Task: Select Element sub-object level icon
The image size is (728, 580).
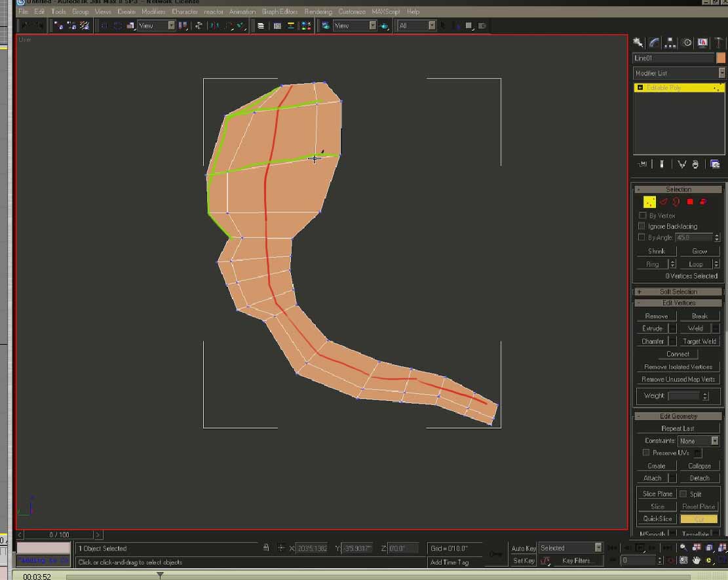Action: coord(703,203)
